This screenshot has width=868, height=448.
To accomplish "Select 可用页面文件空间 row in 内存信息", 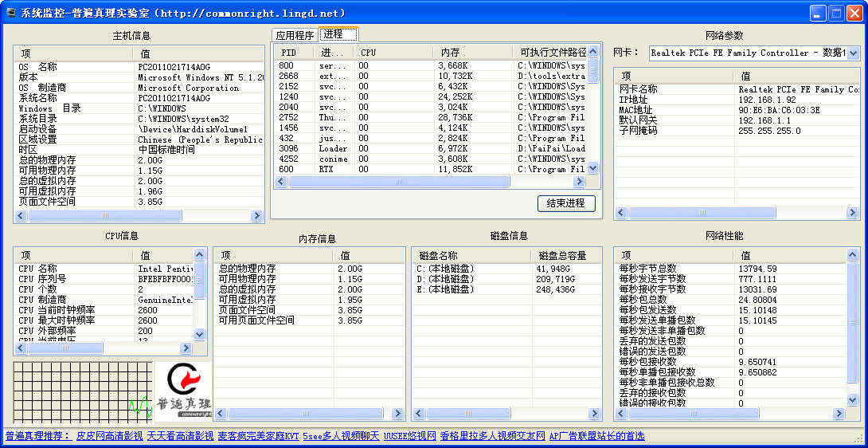I will (310, 320).
